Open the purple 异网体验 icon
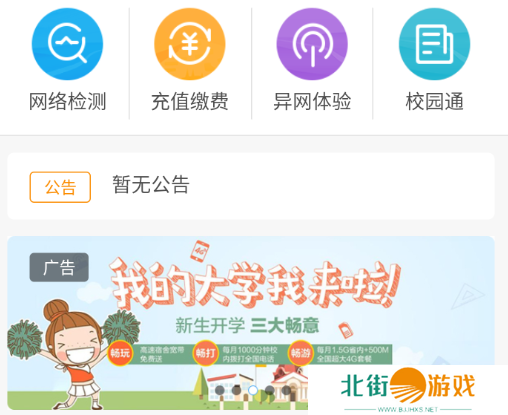 point(312,44)
